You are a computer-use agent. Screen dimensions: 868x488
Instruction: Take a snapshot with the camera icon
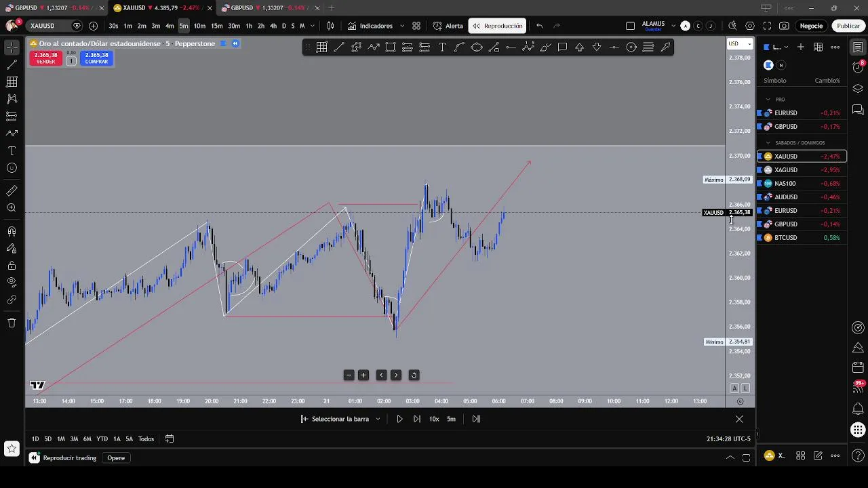[x=784, y=26]
